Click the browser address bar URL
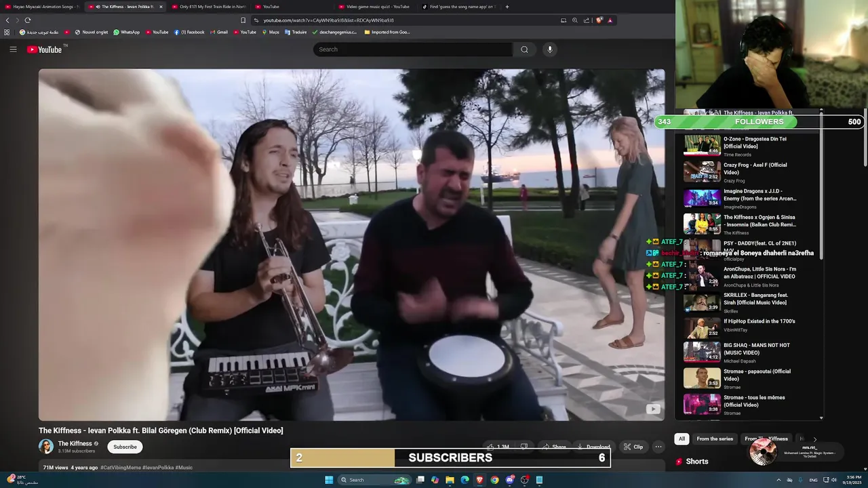This screenshot has height=488, width=868. point(328,20)
